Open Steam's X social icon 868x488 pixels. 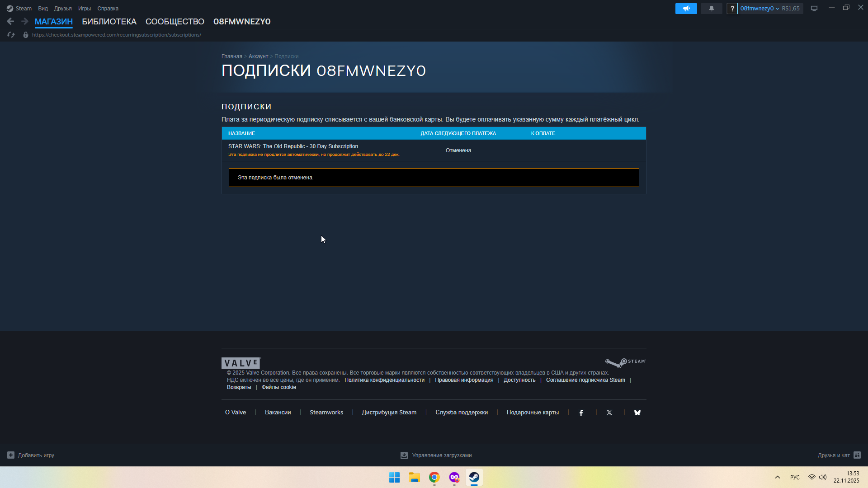[609, 413]
